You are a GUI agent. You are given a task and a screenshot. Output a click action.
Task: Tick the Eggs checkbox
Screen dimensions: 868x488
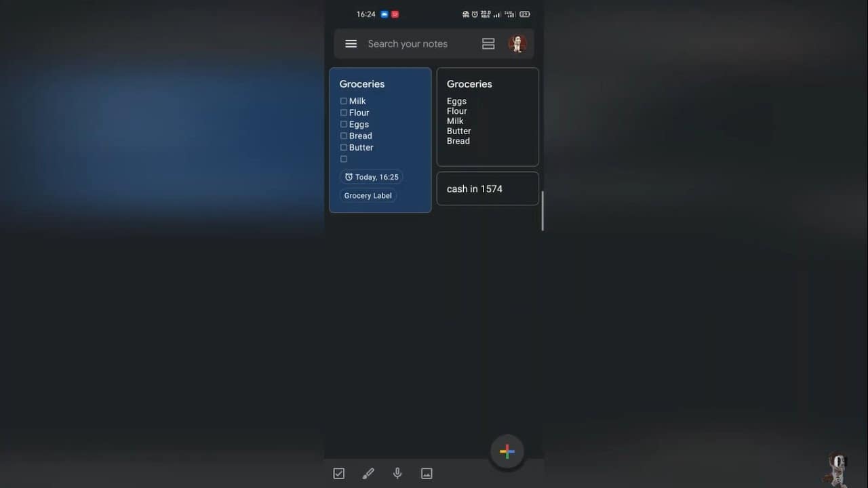(x=344, y=124)
